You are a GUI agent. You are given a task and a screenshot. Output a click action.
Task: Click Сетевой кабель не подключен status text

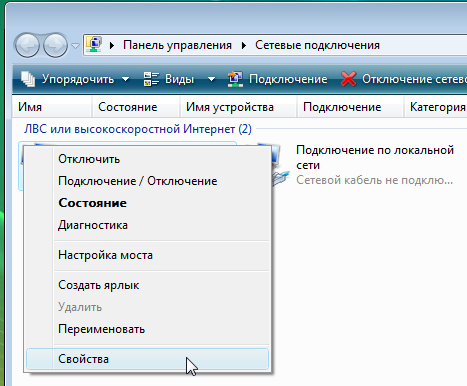tap(374, 180)
